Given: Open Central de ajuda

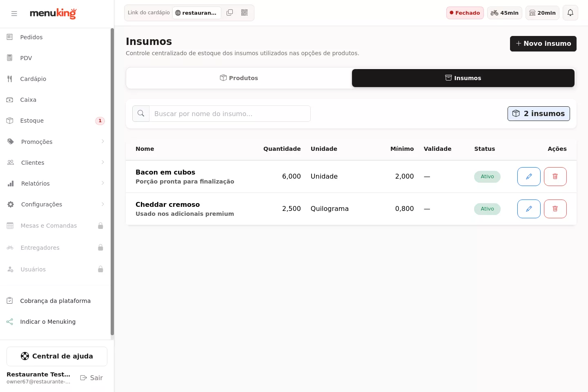Looking at the screenshot, I should pos(57,356).
